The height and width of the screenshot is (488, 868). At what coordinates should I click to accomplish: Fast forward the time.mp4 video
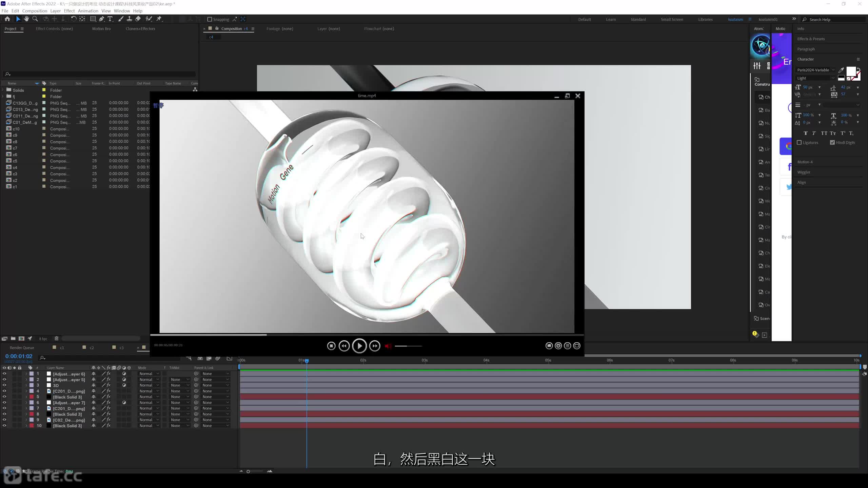[375, 346]
